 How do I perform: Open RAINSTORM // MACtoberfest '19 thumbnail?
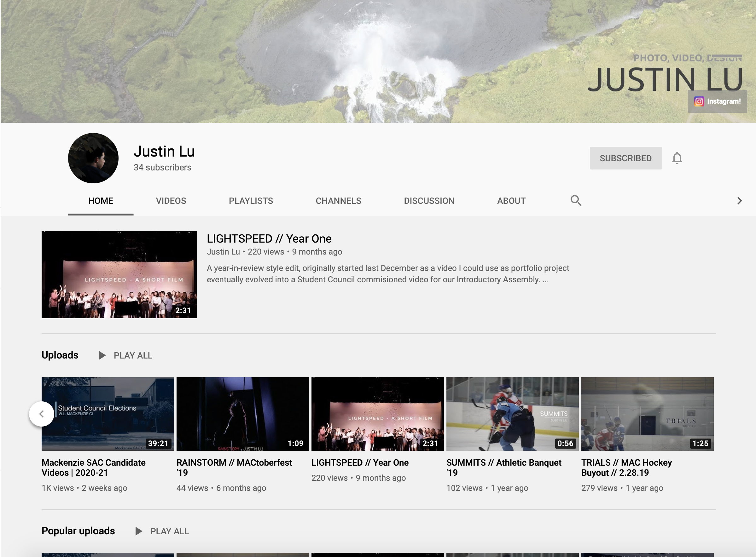point(242,414)
